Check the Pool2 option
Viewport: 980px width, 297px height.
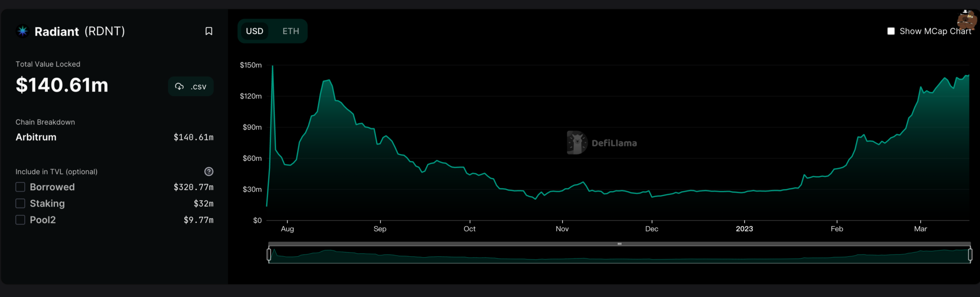21,220
